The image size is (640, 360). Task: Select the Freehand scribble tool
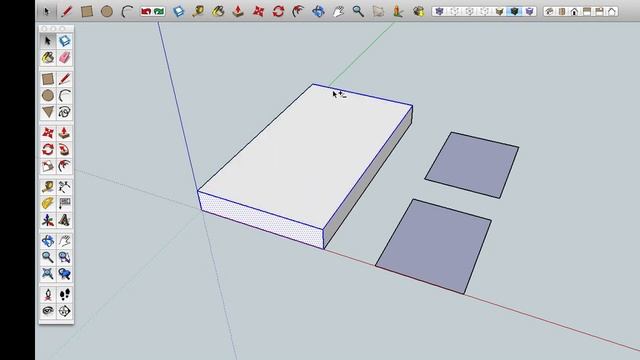(64, 112)
